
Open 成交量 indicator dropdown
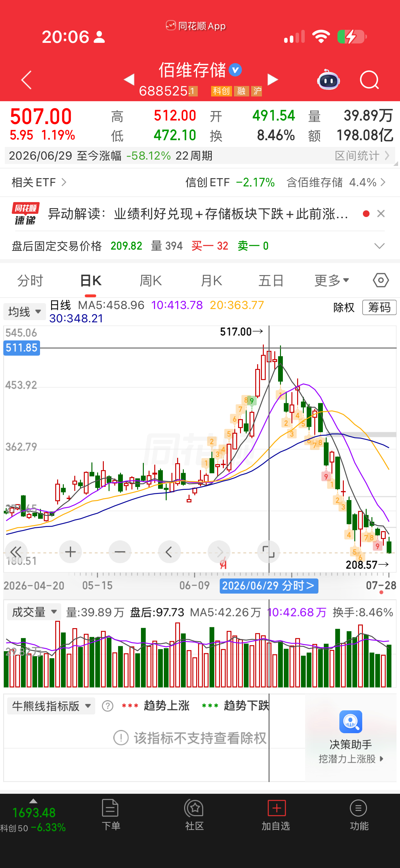coord(34,612)
